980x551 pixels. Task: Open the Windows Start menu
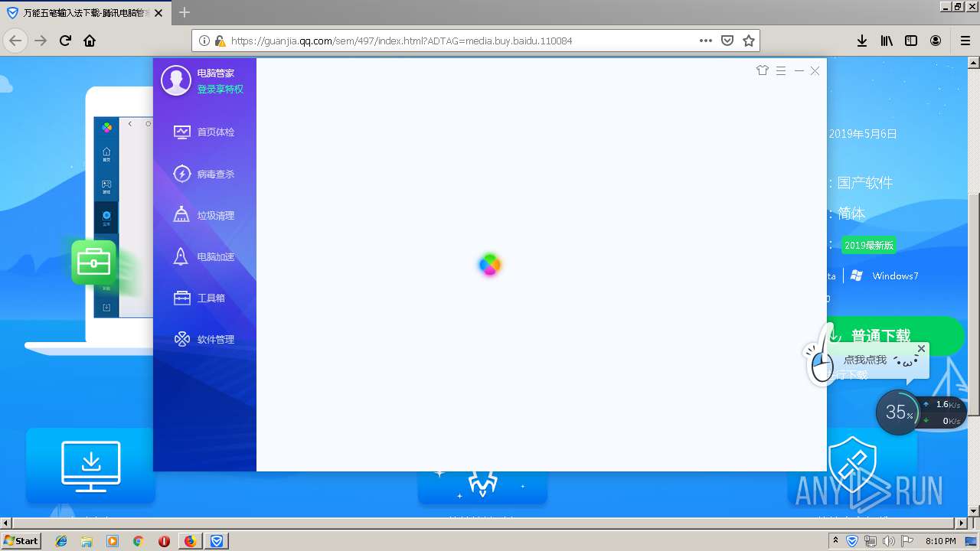point(21,540)
